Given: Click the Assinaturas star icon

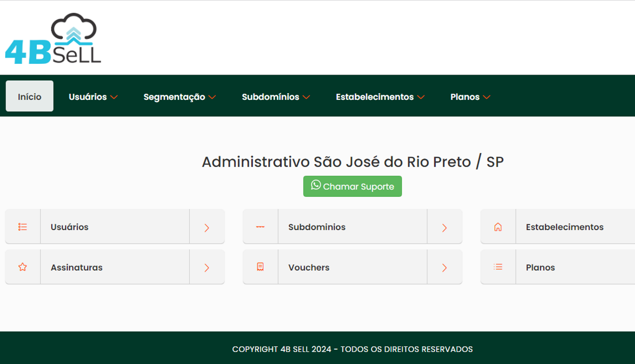Looking at the screenshot, I should 23,267.
